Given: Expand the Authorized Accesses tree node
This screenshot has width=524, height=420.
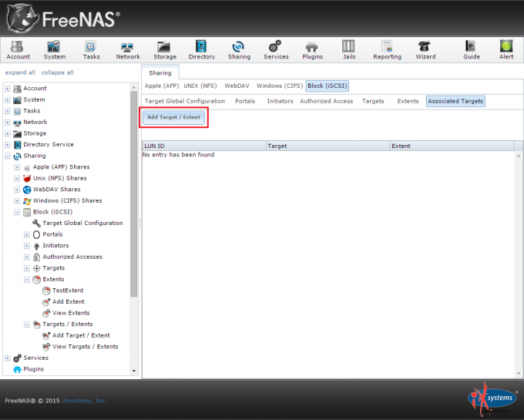Looking at the screenshot, I should (27, 257).
